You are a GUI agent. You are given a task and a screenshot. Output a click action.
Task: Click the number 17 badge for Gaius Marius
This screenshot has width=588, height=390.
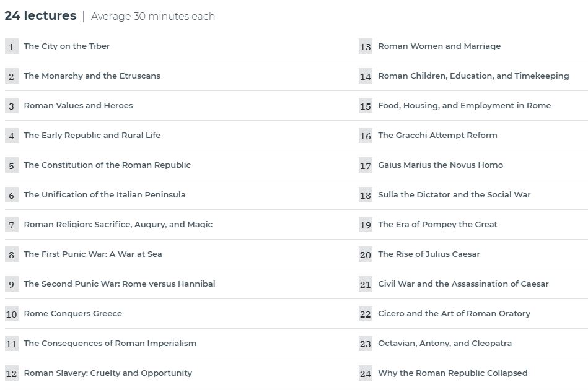[x=366, y=165]
